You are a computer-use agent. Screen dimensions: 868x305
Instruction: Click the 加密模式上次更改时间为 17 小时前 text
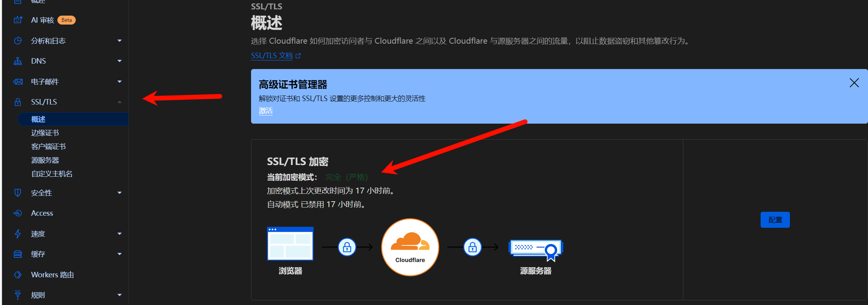pyautogui.click(x=331, y=191)
